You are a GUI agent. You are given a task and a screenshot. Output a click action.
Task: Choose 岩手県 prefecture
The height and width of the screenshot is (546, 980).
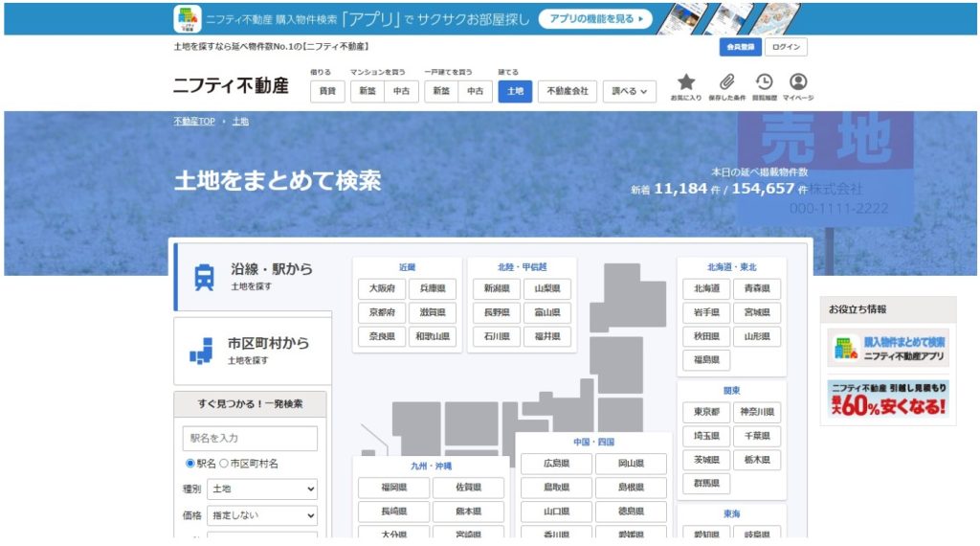pos(706,312)
